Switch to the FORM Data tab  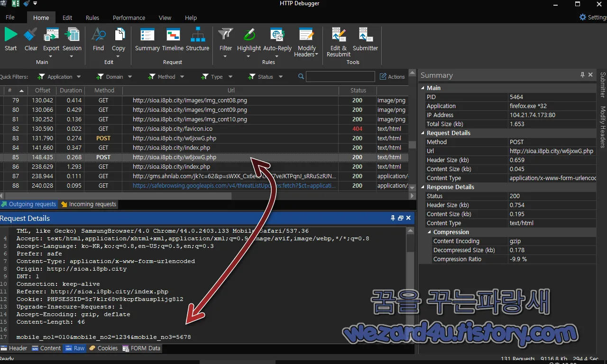pos(142,348)
